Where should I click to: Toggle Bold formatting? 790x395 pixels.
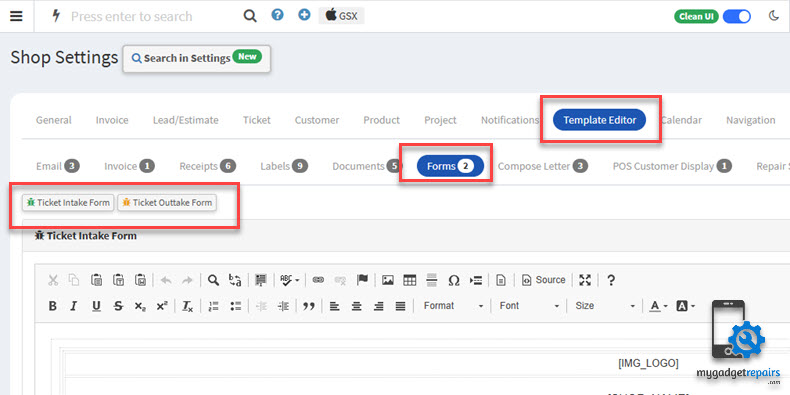pyautogui.click(x=52, y=306)
